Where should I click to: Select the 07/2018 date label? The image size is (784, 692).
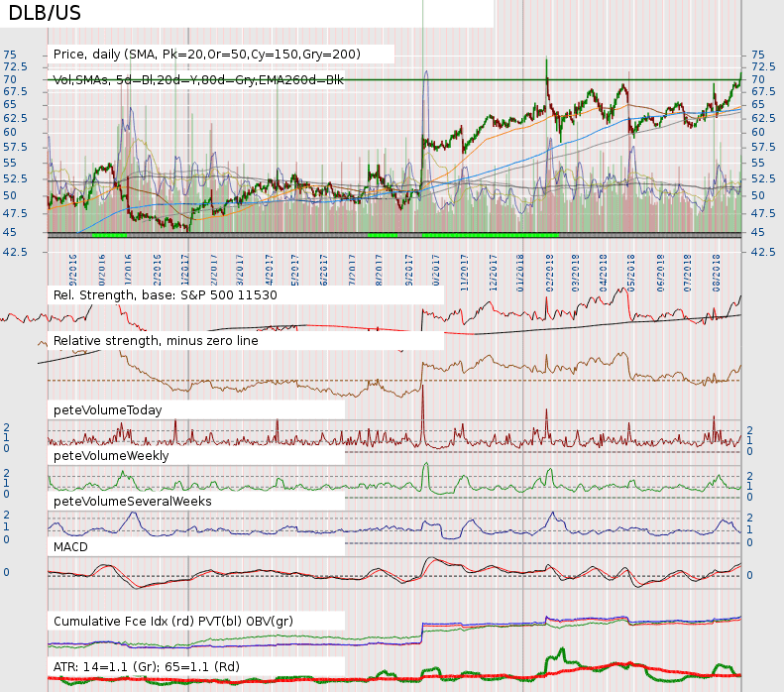click(x=688, y=273)
